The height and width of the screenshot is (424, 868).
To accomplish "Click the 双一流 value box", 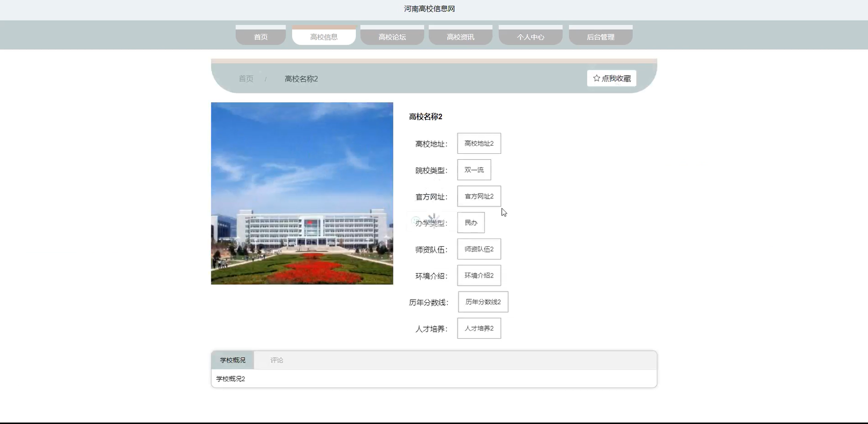I will click(x=474, y=170).
